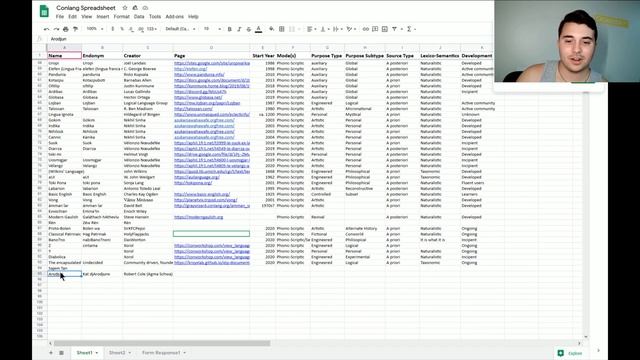The height and width of the screenshot is (360, 640).
Task: Click the Start Year header cell
Action: coord(263,56)
